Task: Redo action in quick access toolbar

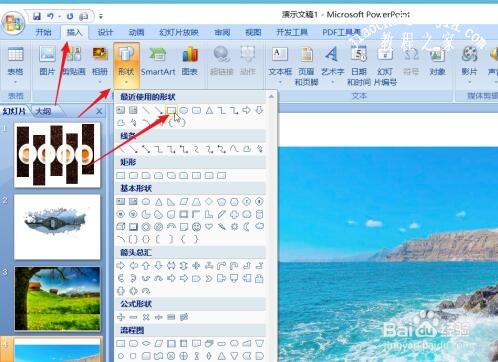Action: [x=70, y=16]
